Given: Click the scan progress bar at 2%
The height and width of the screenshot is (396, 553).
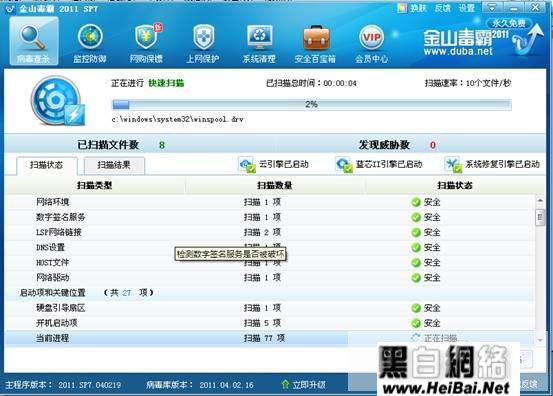Looking at the screenshot, I should pos(312,104).
